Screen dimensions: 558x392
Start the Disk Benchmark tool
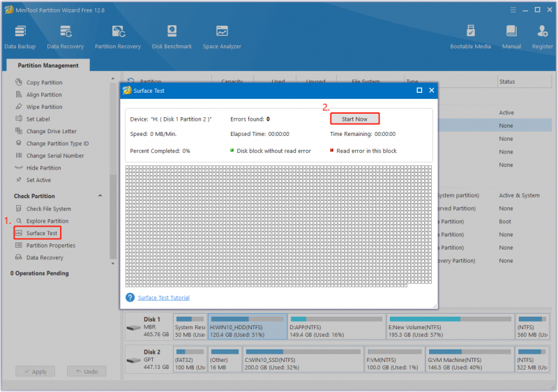[x=172, y=37]
